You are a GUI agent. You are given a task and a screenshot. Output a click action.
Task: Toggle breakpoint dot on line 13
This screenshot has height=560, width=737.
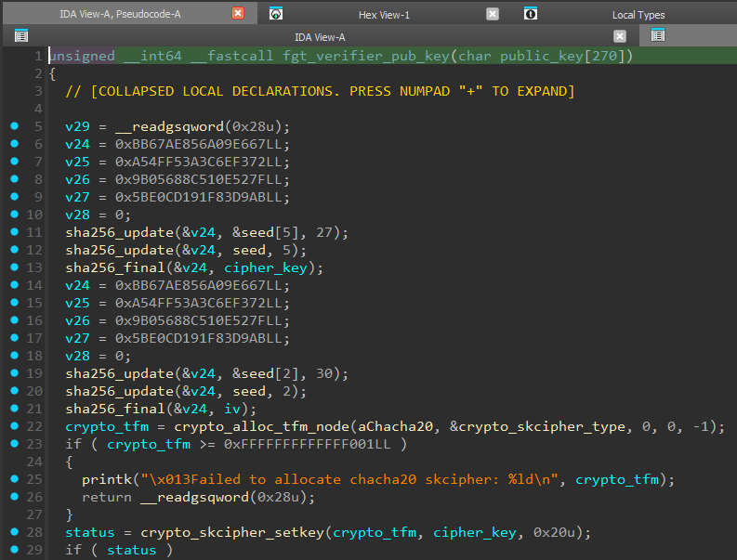pyautogui.click(x=14, y=267)
